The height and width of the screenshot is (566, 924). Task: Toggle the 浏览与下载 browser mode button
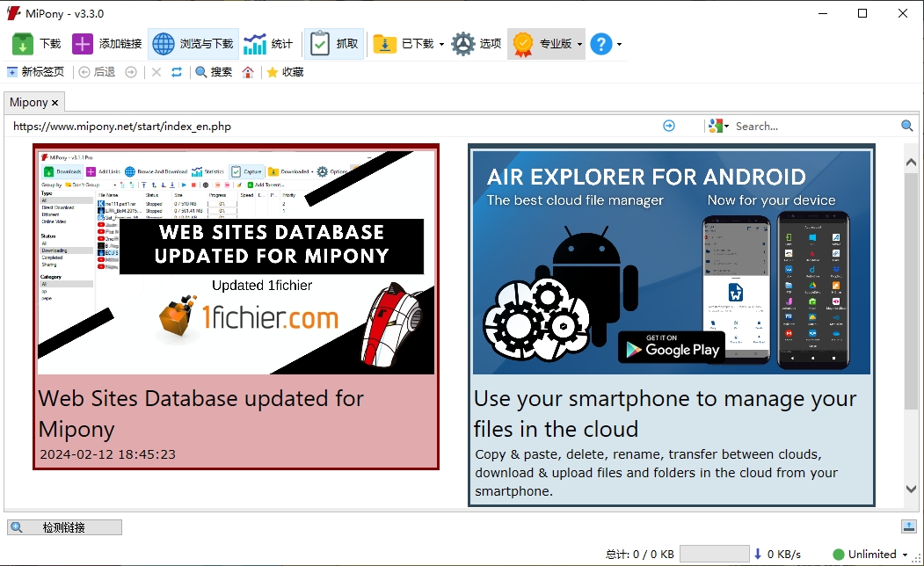coord(192,42)
